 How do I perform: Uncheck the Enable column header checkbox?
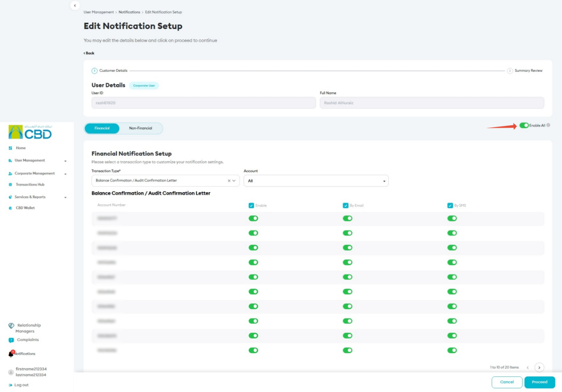click(251, 206)
